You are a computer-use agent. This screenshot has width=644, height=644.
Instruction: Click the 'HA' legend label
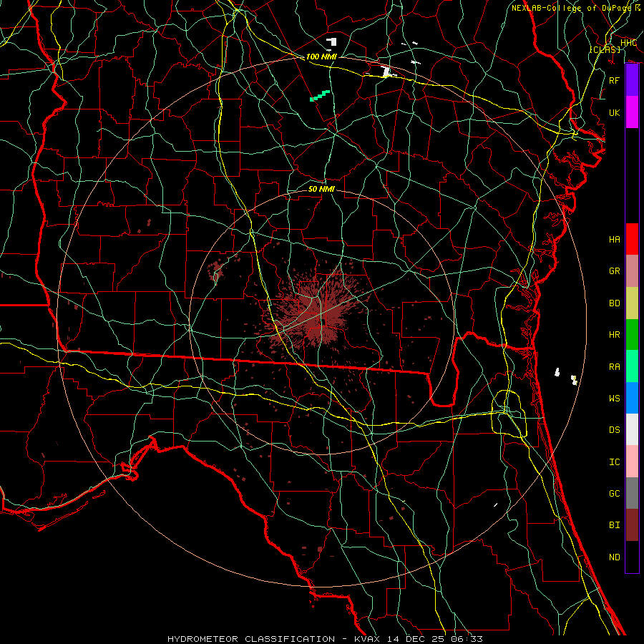[x=615, y=240]
